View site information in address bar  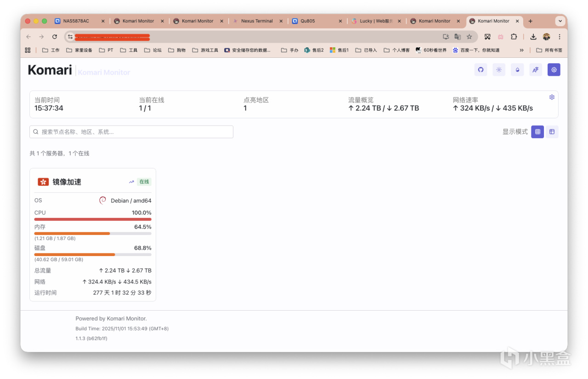pyautogui.click(x=70, y=37)
